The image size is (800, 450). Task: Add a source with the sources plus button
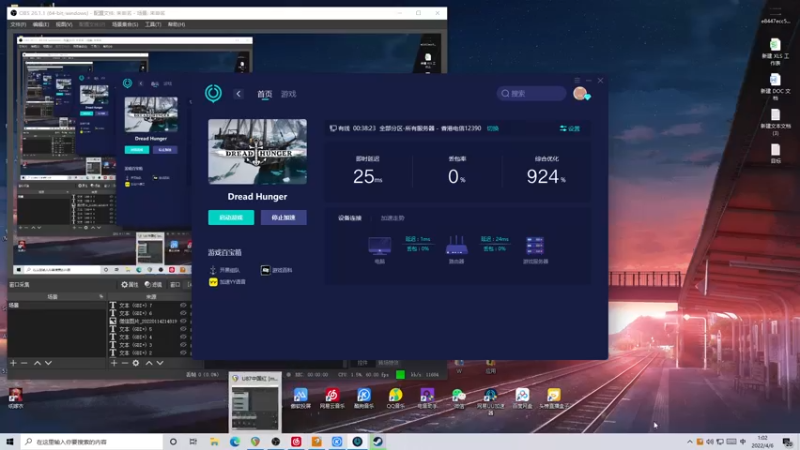[114, 363]
